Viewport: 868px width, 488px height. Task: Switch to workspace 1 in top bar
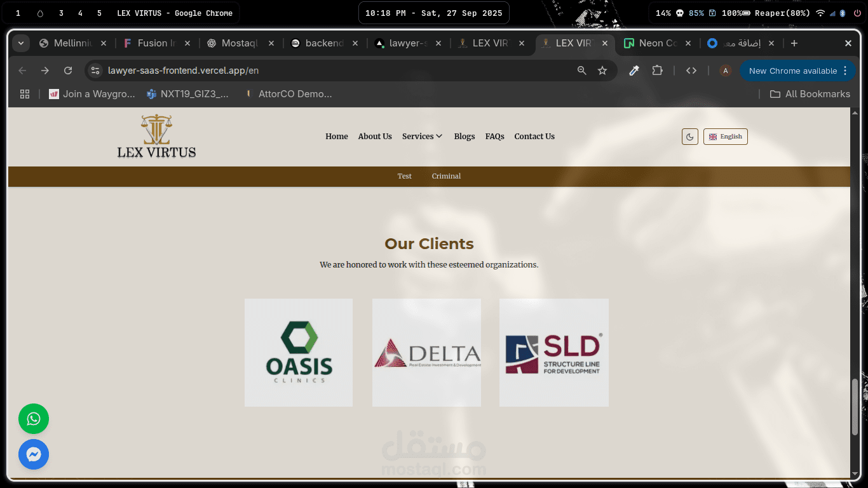[18, 13]
